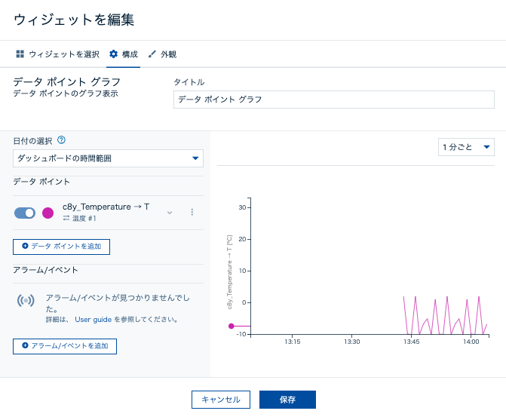This screenshot has height=420, width=506.
Task: Open the three-dot menu for c8y_Temperature
Action: [x=192, y=212]
